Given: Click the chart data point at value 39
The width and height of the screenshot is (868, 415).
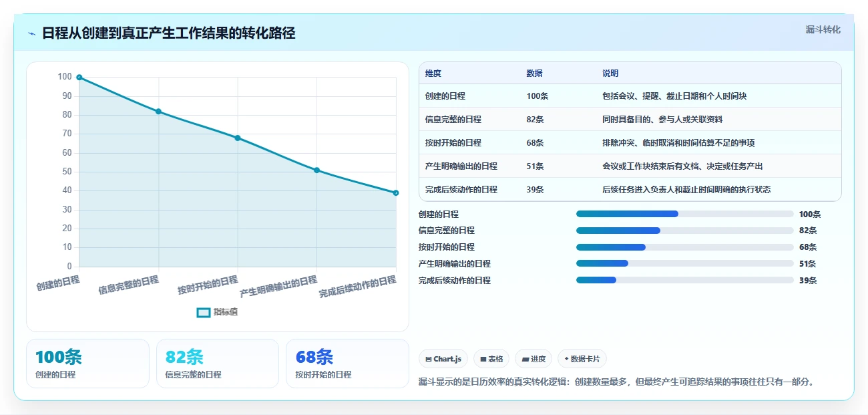Looking at the screenshot, I should (396, 193).
